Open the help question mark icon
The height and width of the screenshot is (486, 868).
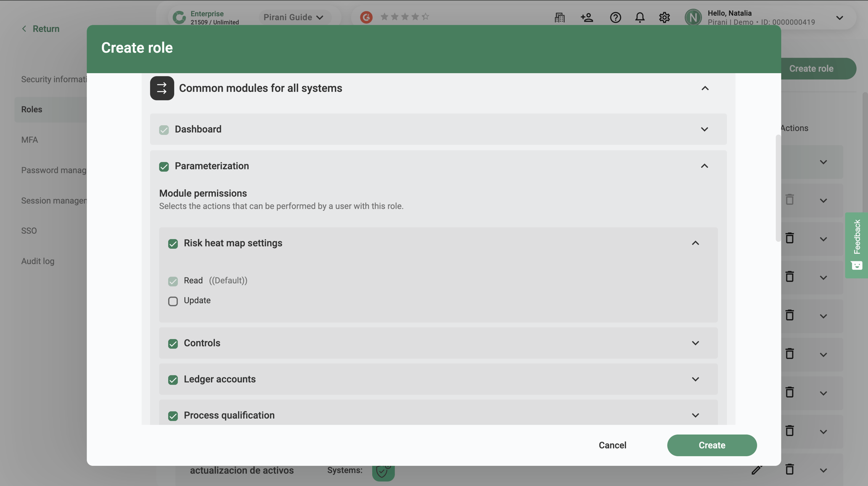click(x=615, y=17)
